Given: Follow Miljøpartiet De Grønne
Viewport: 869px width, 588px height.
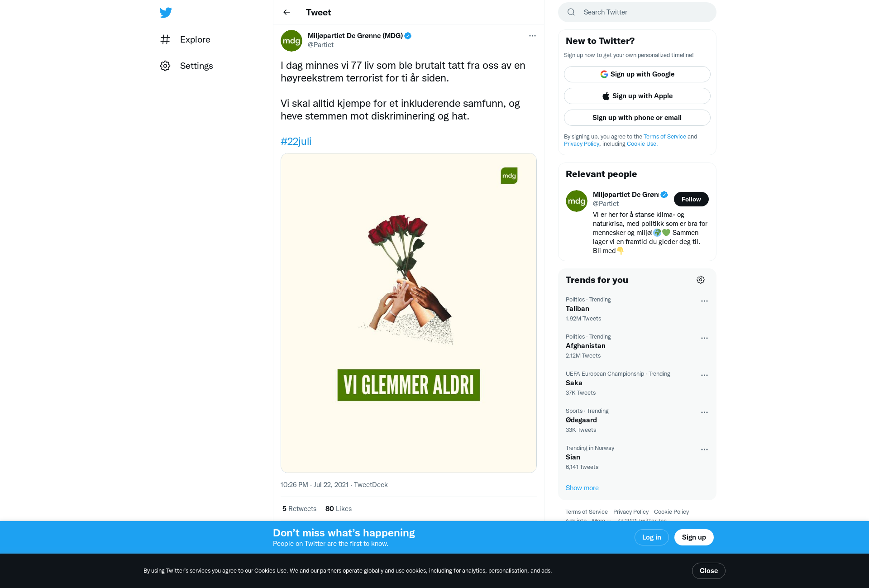Looking at the screenshot, I should coord(691,199).
